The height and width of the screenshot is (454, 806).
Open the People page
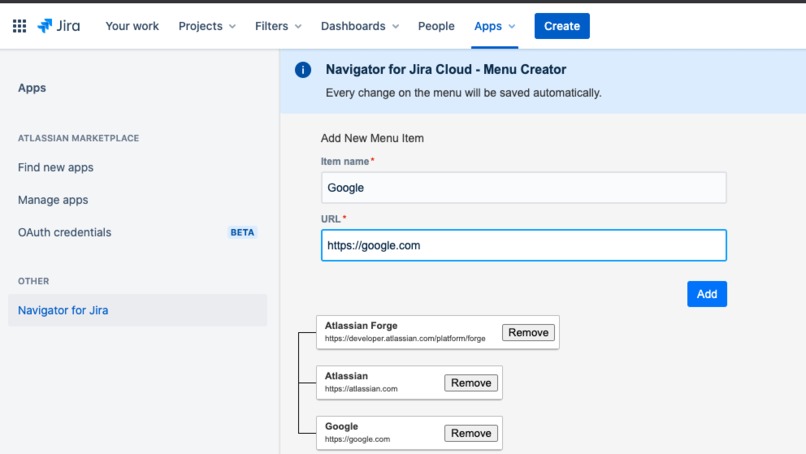click(x=436, y=26)
